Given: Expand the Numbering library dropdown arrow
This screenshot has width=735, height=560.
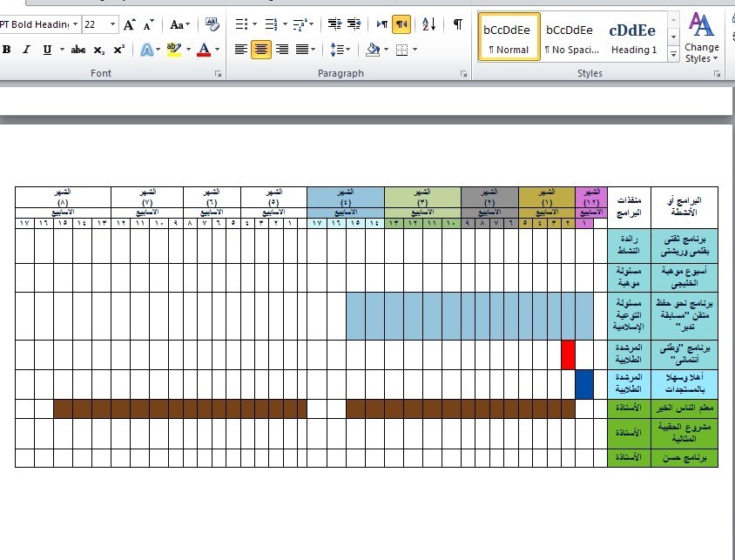Looking at the screenshot, I should pyautogui.click(x=285, y=24).
